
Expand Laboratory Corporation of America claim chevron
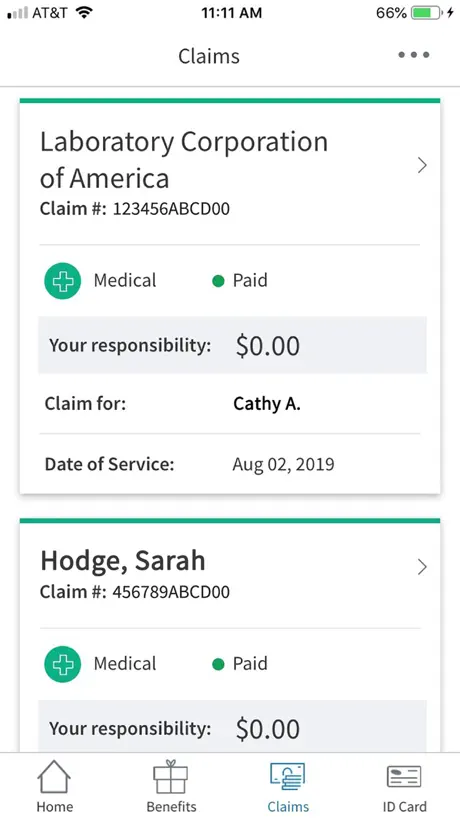point(422,165)
